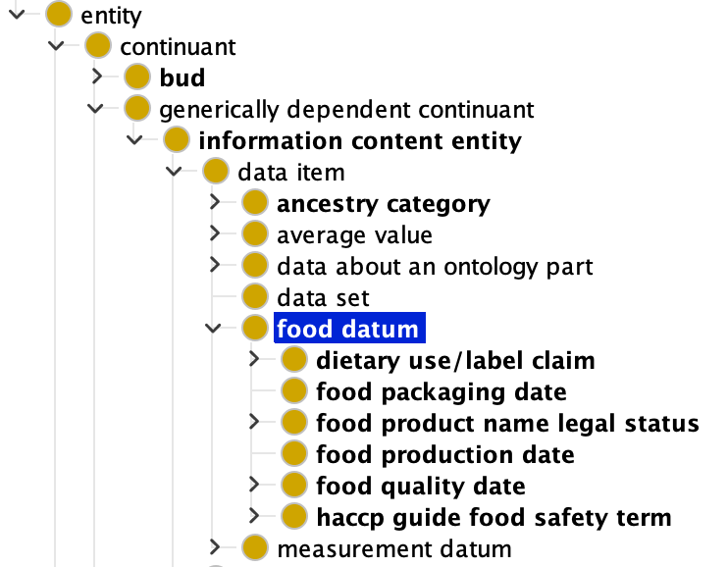Select data about an ontology part
Screen dimensions: 728x567
tap(435, 267)
